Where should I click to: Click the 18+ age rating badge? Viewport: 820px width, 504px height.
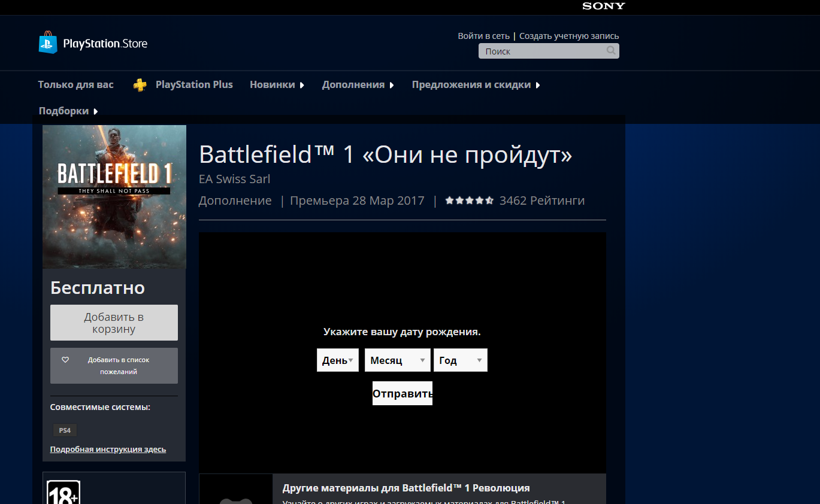coord(63,492)
